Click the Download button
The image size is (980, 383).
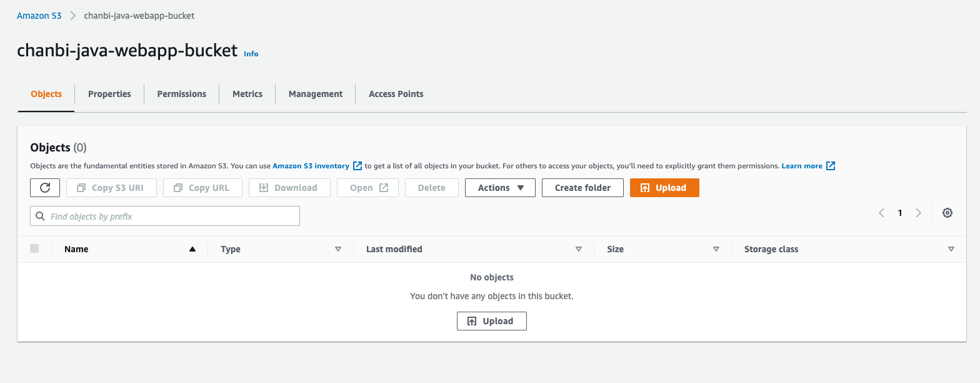click(289, 188)
